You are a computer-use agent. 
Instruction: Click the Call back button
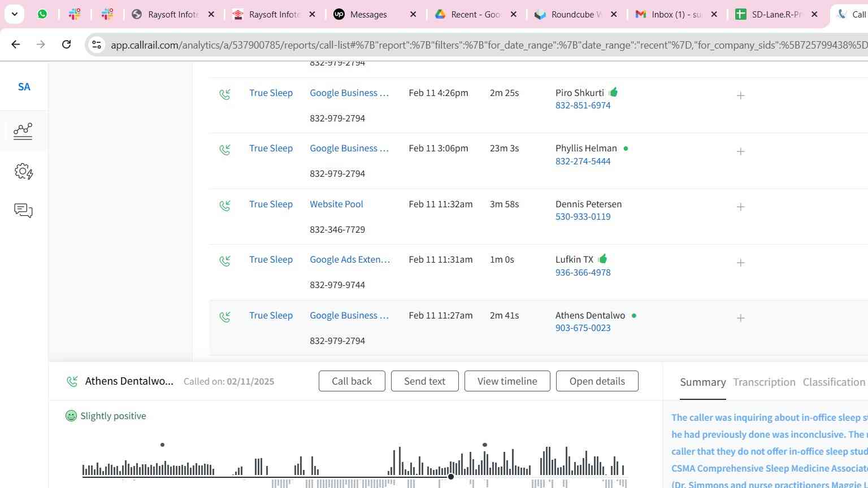(351, 381)
